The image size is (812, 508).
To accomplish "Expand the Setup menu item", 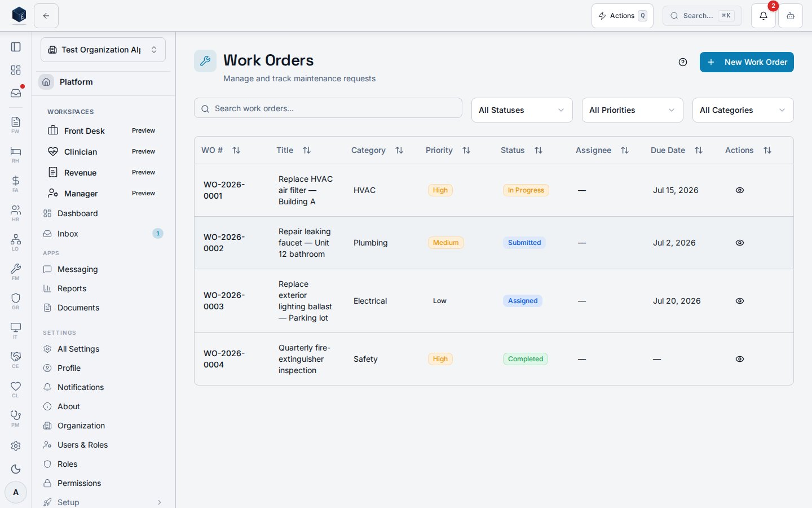I will coord(103,502).
